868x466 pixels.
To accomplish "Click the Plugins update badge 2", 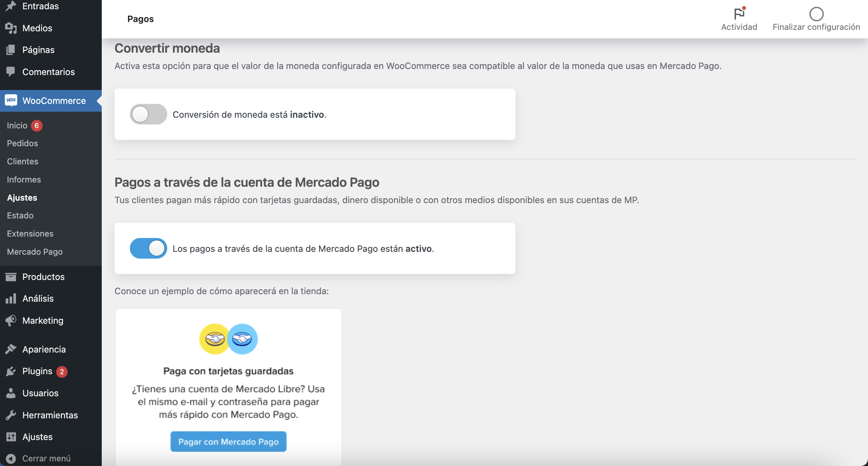I will (62, 371).
